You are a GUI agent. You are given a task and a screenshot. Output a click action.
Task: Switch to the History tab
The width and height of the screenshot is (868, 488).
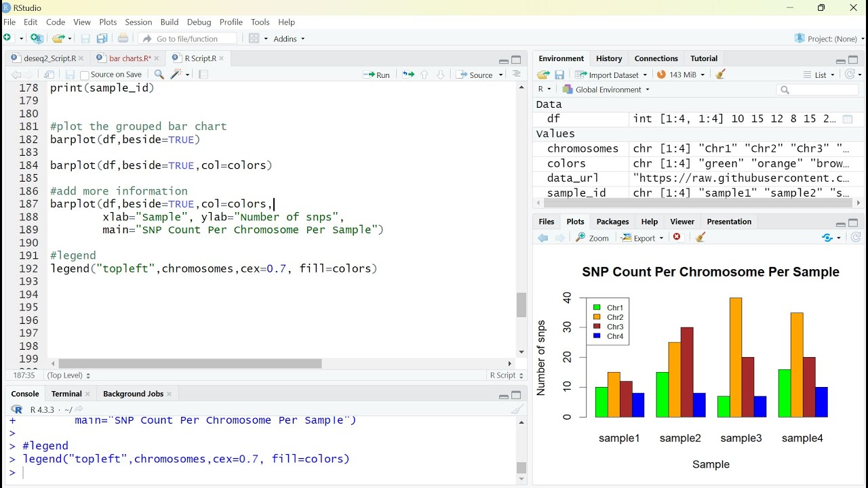click(x=609, y=58)
